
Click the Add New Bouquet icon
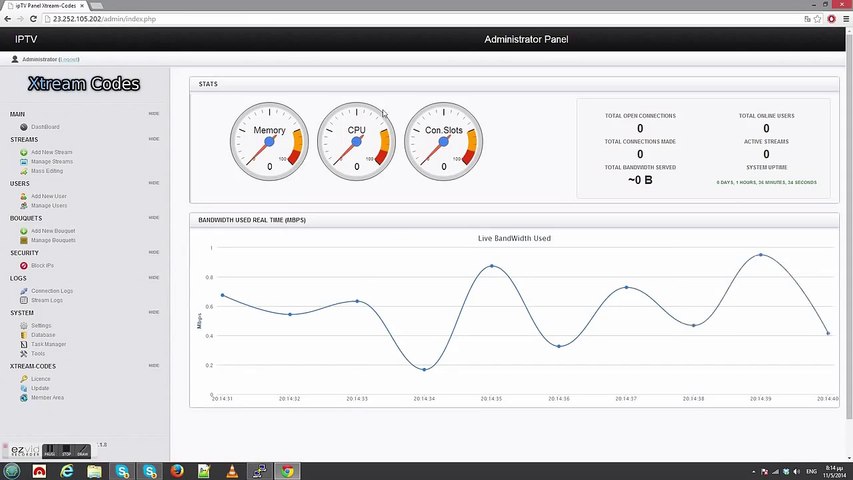pos(23,231)
